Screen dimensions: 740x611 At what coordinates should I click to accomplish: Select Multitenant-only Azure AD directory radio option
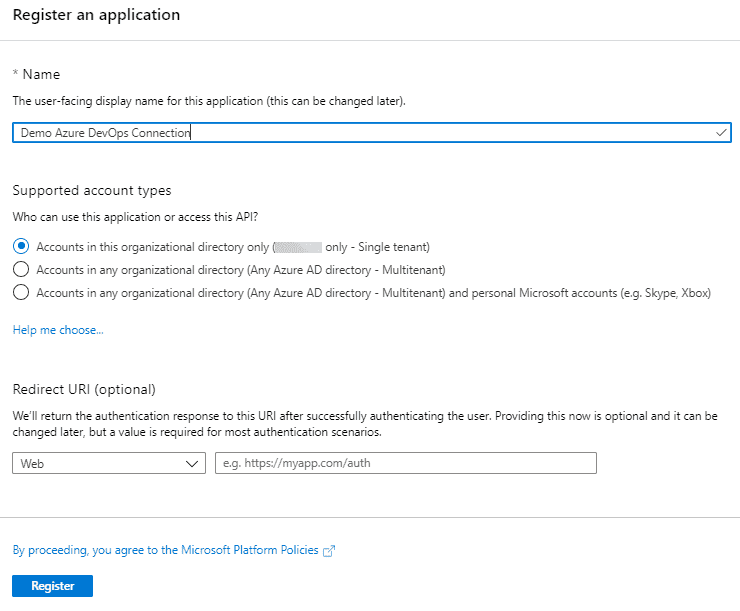point(21,269)
